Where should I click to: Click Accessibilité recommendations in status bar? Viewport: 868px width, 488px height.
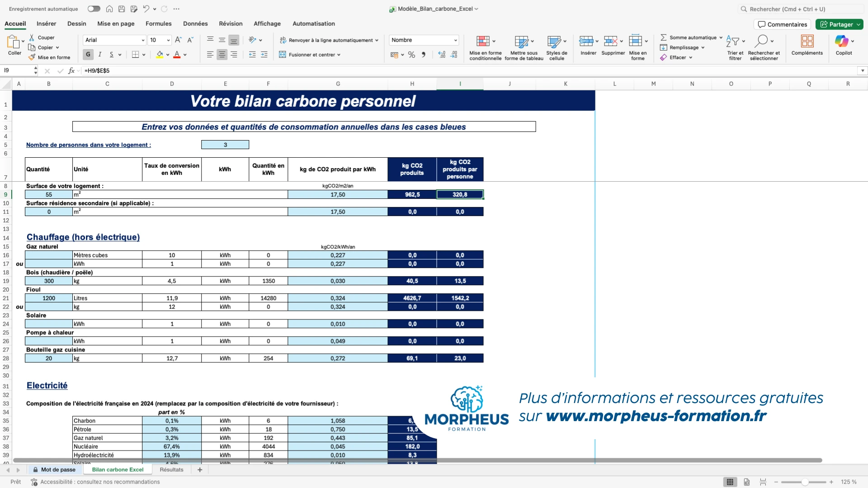[95, 482]
